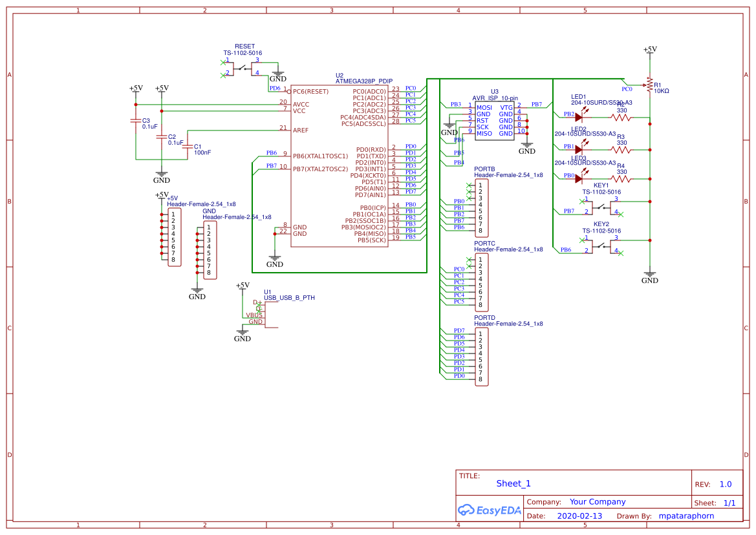The width and height of the screenshot is (756, 535).
Task: Toggle the KEY2 pushbutton switch symbol
Action: point(601,248)
